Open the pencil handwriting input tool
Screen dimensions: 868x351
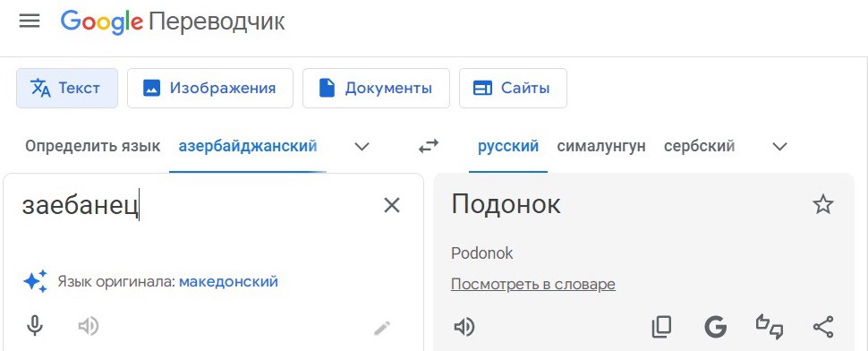click(x=382, y=329)
